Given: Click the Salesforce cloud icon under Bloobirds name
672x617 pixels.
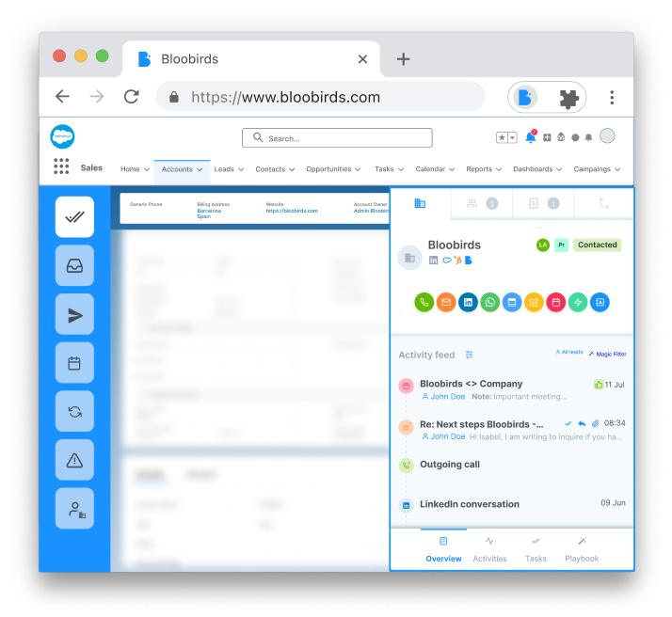Looking at the screenshot, I should point(446,260).
